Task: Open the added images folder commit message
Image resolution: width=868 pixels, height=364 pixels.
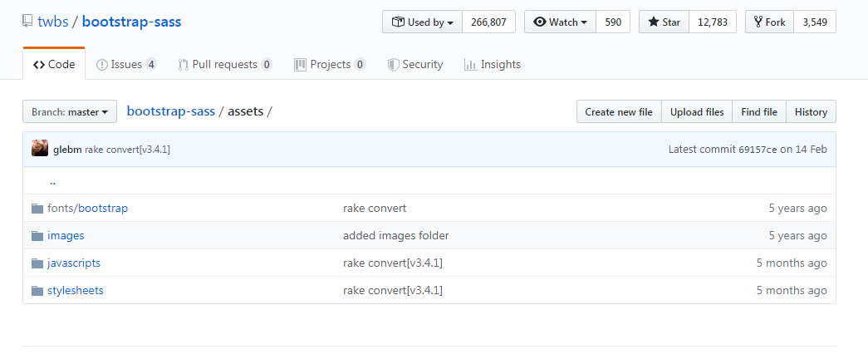Action: point(396,235)
